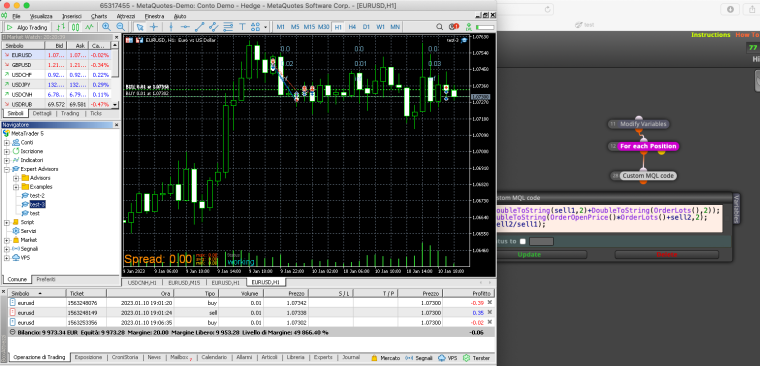Switch timeframe to W1
The width and height of the screenshot is (760, 366).
381,27
